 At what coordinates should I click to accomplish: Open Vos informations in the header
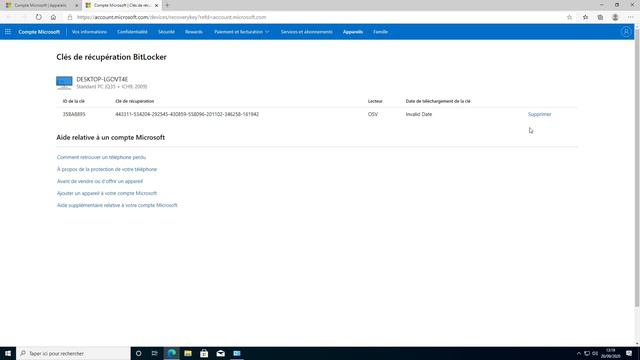(x=89, y=32)
